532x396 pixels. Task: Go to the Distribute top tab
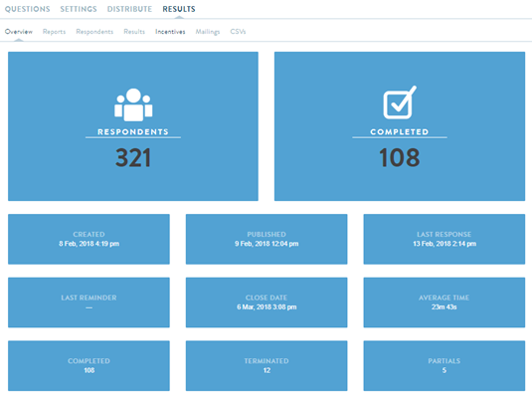click(129, 9)
